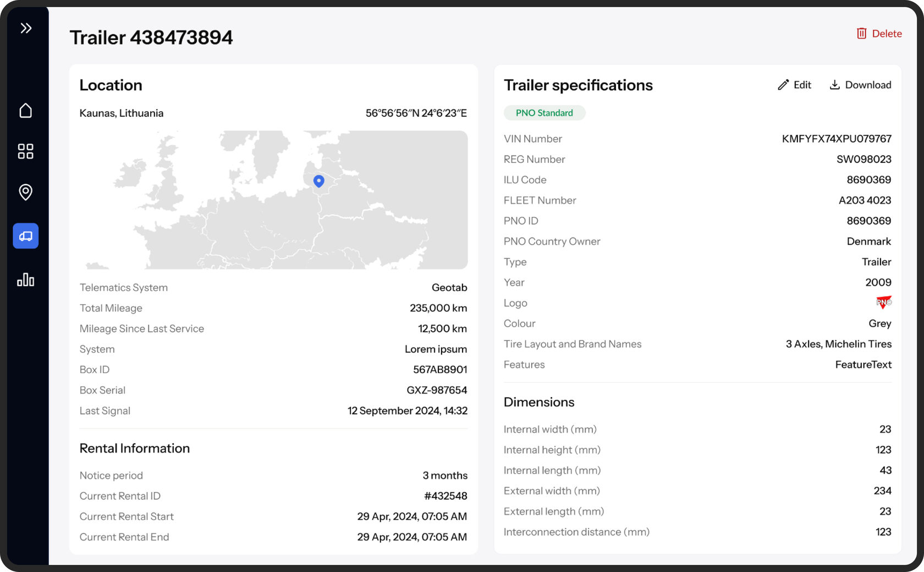This screenshot has width=924, height=572.
Task: Click the pencil Edit icon
Action: pyautogui.click(x=783, y=85)
